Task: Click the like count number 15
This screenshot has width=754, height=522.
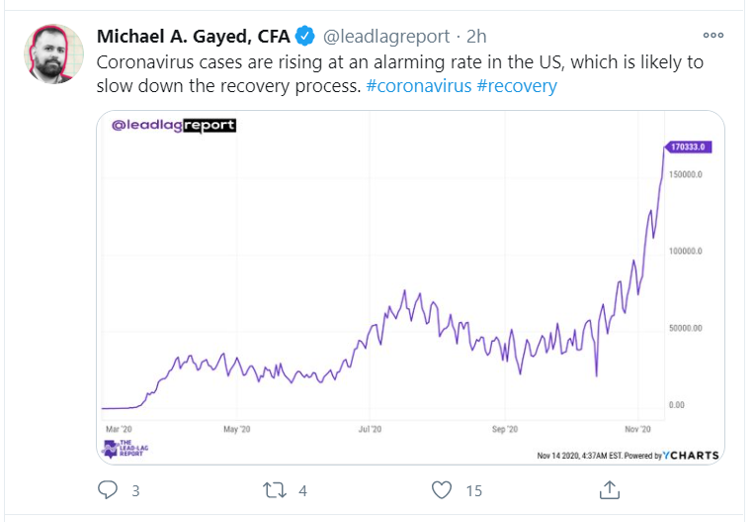Action: 474,491
